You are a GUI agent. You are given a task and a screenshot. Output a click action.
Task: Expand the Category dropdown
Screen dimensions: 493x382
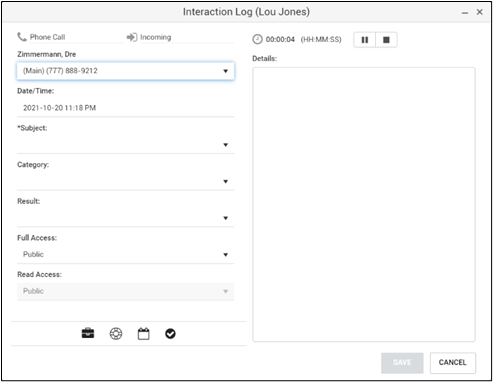pyautogui.click(x=125, y=181)
